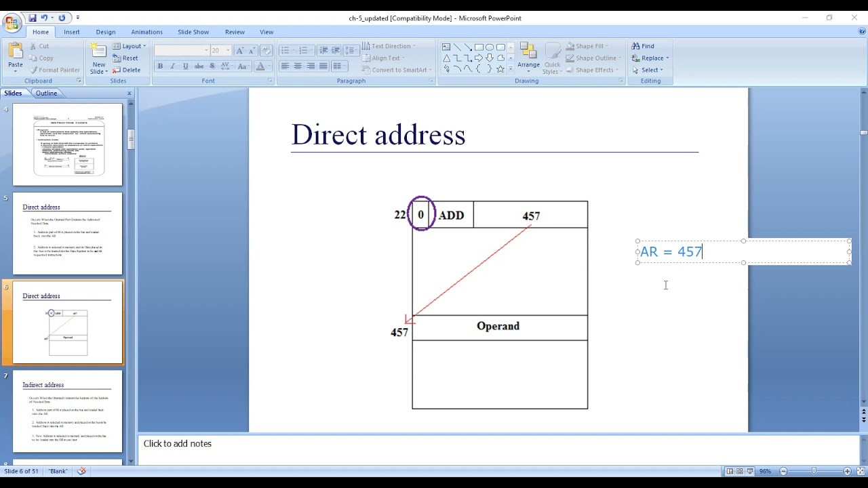Open the Layout dropdown

pyautogui.click(x=129, y=46)
